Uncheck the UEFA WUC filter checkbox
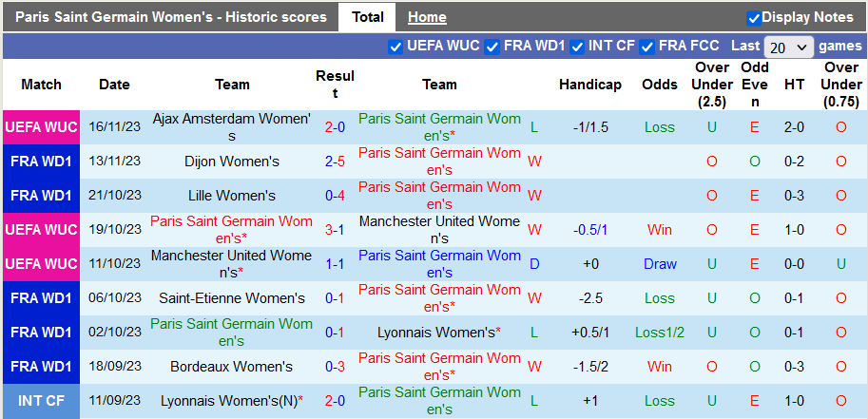 click(x=395, y=47)
